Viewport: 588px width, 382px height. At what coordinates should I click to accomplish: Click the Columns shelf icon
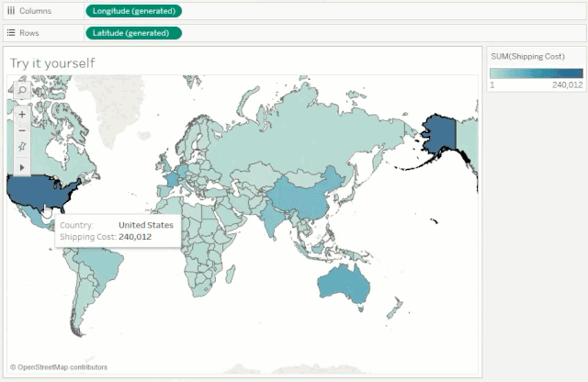[10, 11]
